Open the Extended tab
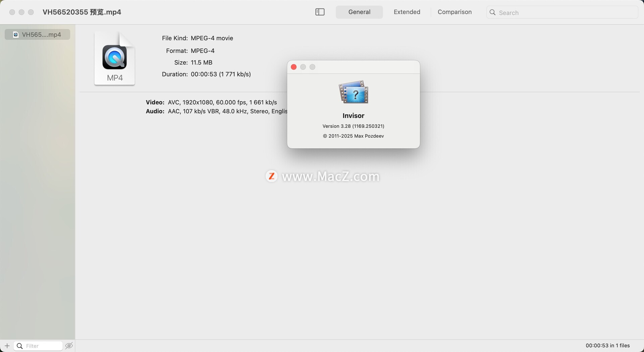This screenshot has height=352, width=644. point(407,12)
